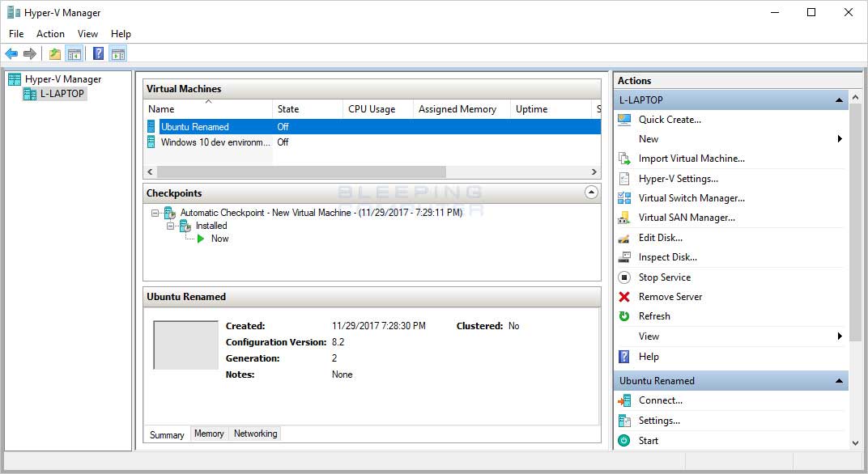Open the View menu in menu bar
This screenshot has width=868, height=474.
click(x=87, y=34)
